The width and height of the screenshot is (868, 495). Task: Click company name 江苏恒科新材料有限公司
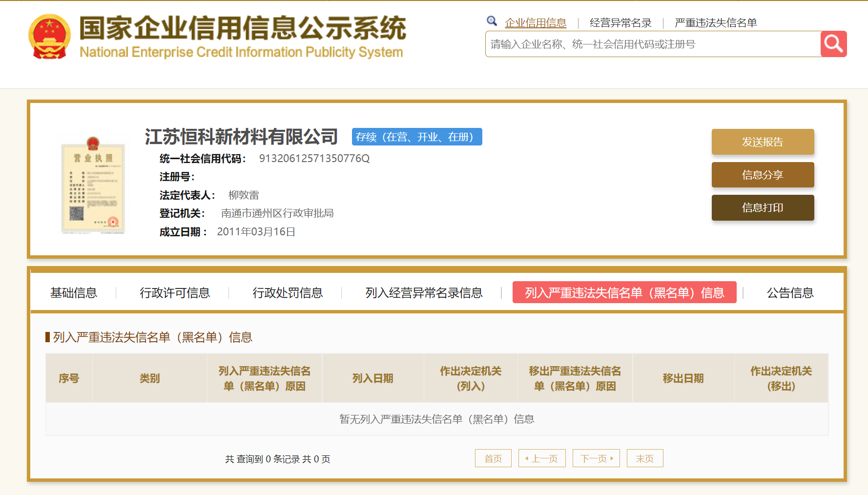241,137
